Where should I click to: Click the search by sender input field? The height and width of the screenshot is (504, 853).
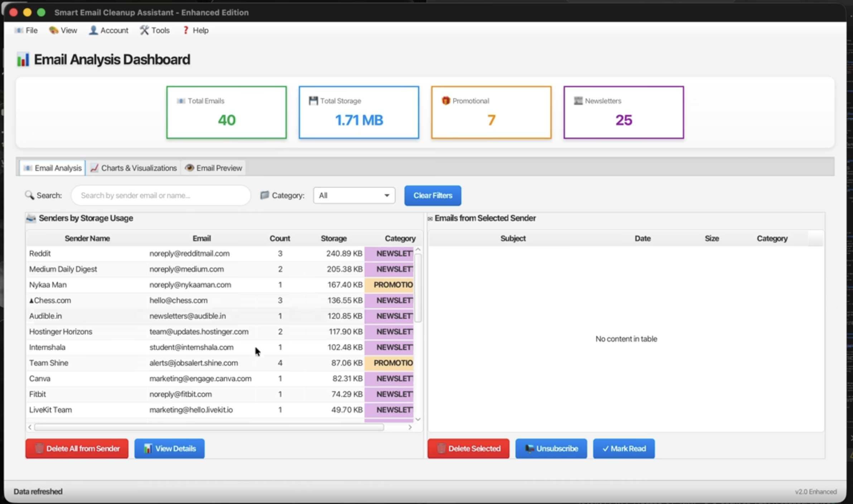click(161, 195)
